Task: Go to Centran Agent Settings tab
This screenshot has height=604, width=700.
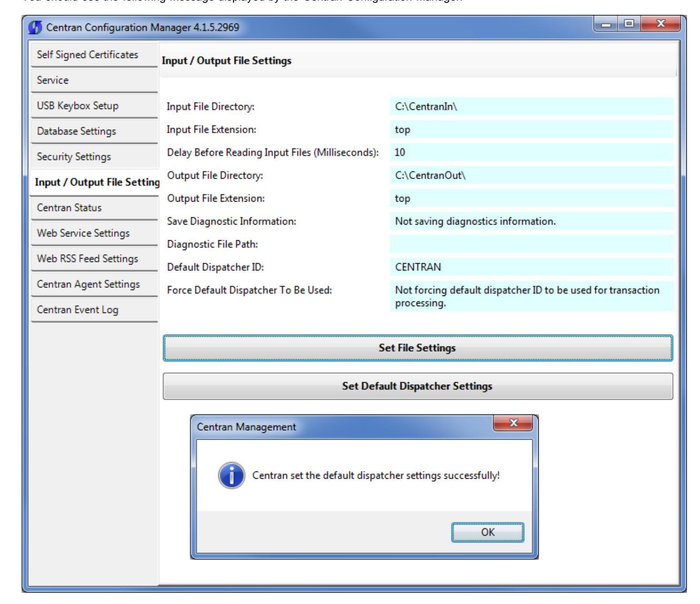Action: tap(95, 284)
